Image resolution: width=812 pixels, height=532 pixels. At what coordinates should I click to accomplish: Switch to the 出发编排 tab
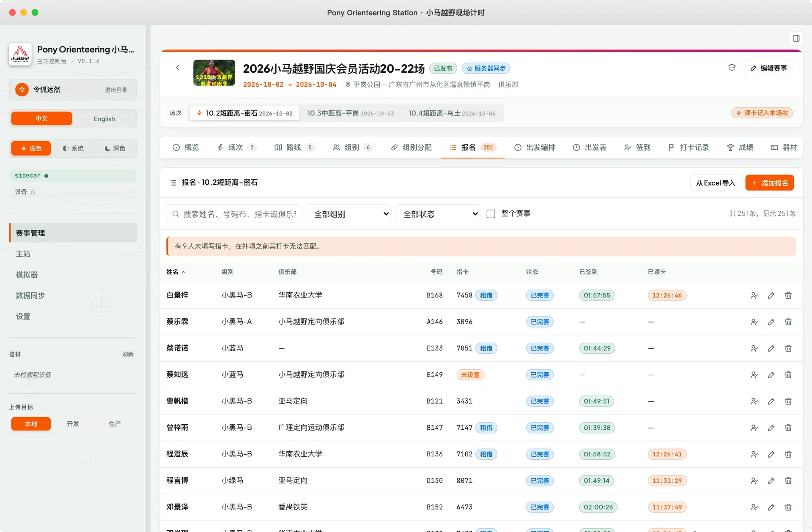(535, 147)
